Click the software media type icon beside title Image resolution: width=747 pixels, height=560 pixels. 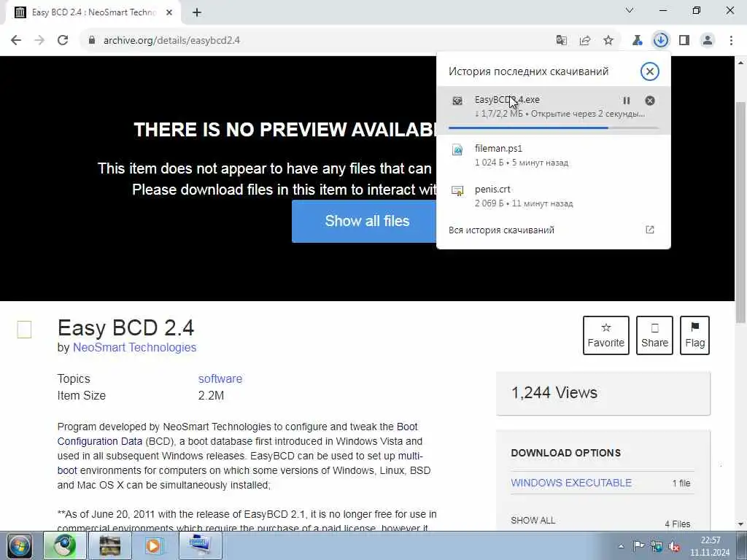[24, 330]
